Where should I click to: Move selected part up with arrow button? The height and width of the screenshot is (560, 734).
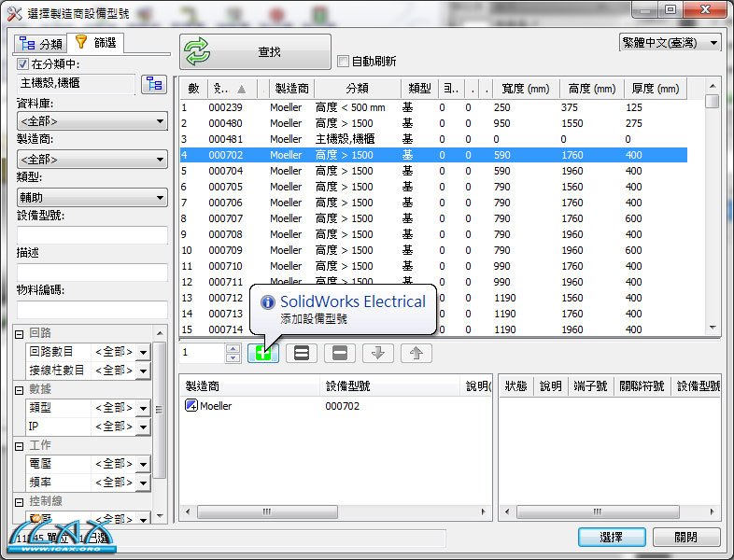coord(416,353)
